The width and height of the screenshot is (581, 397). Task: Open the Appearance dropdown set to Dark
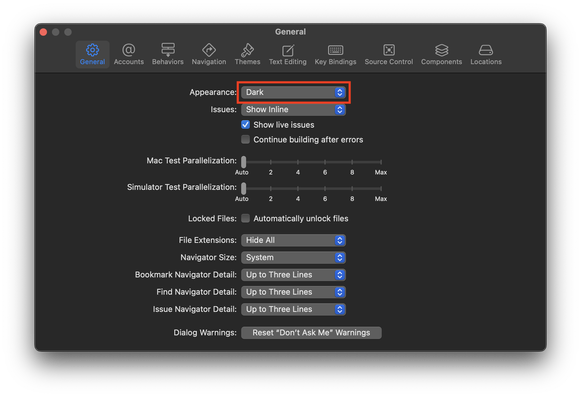coord(293,92)
